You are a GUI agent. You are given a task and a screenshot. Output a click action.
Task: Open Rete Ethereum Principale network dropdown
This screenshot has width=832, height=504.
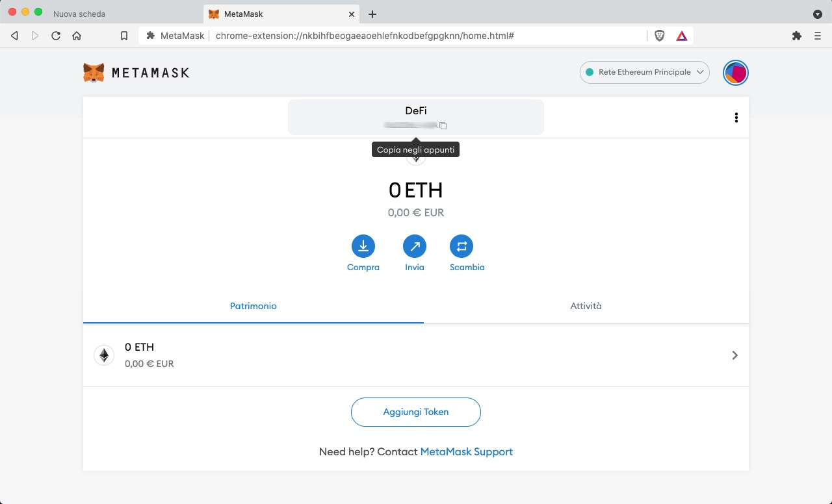645,72
